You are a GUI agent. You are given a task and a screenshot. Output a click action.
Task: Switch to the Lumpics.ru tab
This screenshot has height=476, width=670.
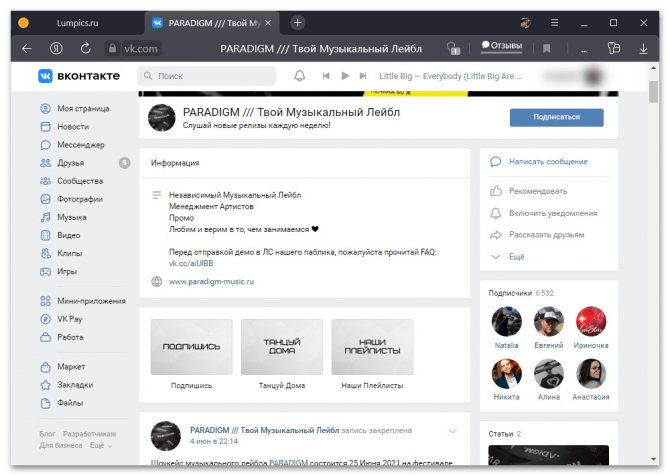click(77, 23)
